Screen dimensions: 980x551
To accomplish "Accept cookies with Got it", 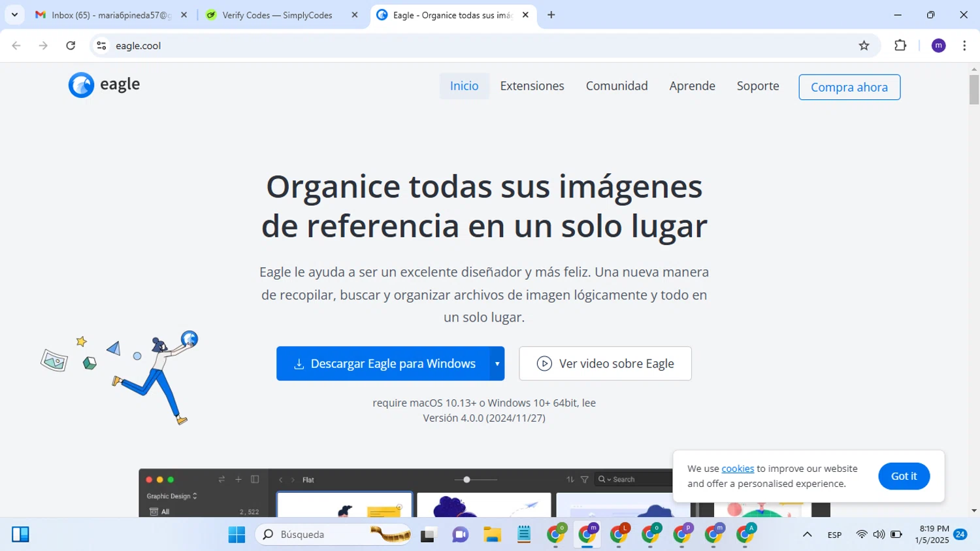I will (904, 476).
